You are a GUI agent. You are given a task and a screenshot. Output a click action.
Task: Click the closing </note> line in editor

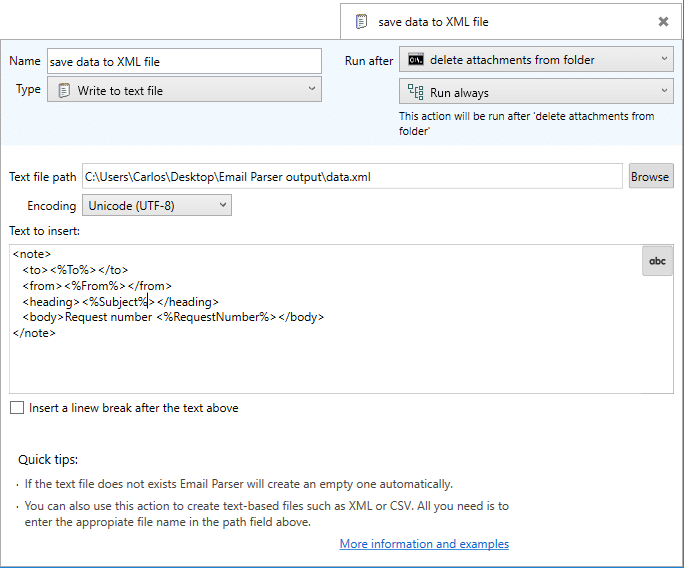(x=34, y=333)
